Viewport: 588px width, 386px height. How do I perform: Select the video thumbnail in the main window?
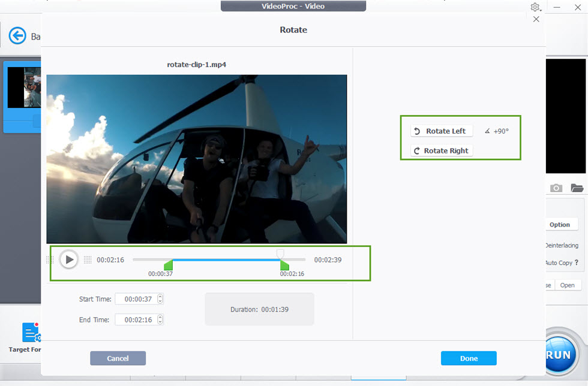24,88
